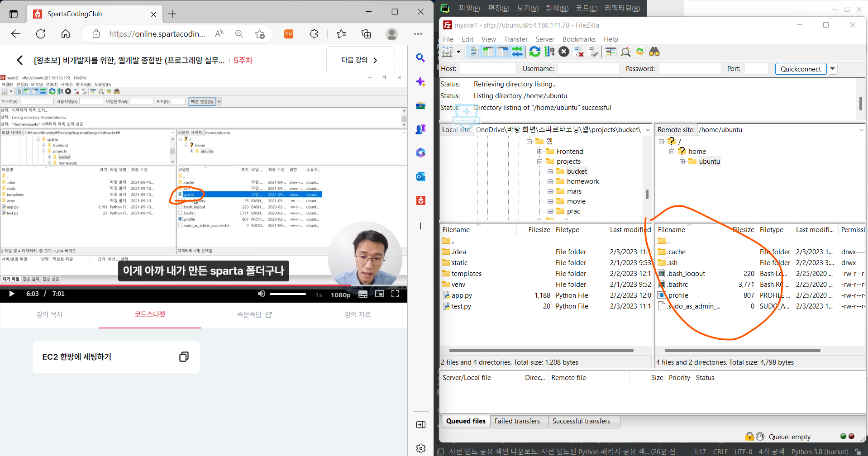868x456 pixels.
Task: Open Remote site path dropdown
Action: (x=861, y=130)
